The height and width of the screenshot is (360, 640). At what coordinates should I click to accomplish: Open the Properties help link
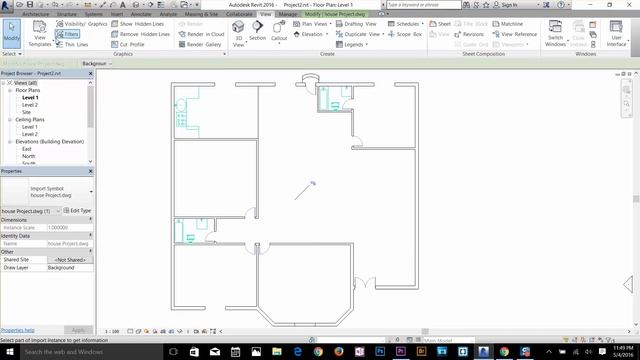coord(18,330)
